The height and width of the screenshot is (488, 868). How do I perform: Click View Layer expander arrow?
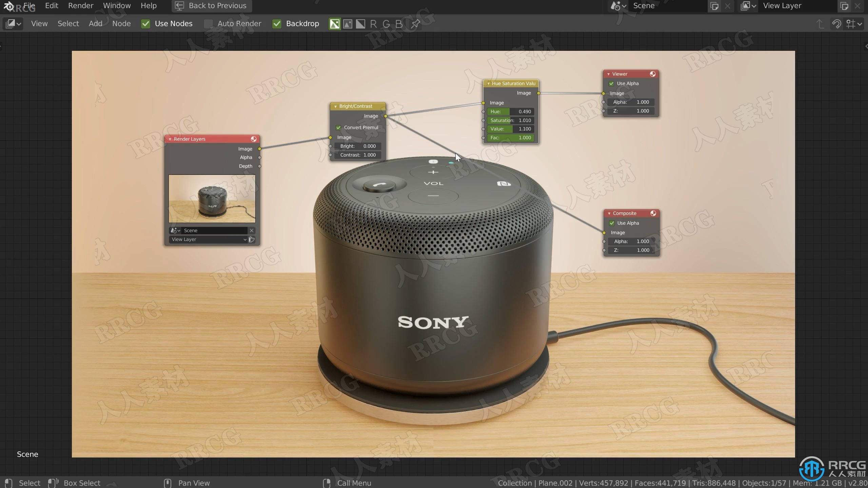click(x=244, y=239)
